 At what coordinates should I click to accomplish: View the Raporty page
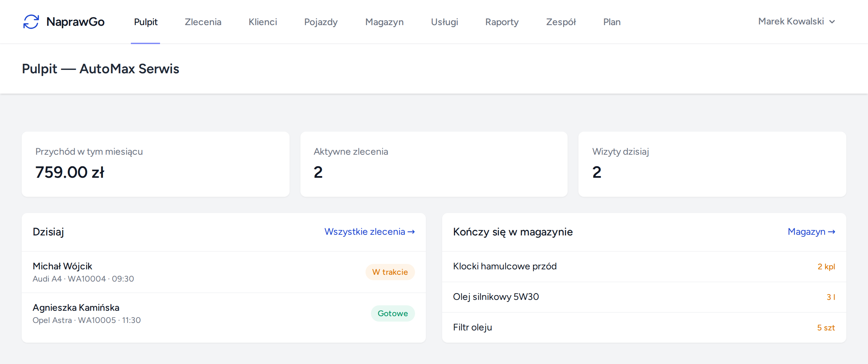point(502,22)
